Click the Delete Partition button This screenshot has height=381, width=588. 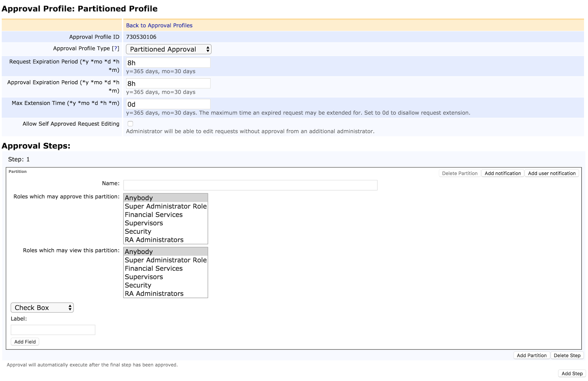pos(459,173)
